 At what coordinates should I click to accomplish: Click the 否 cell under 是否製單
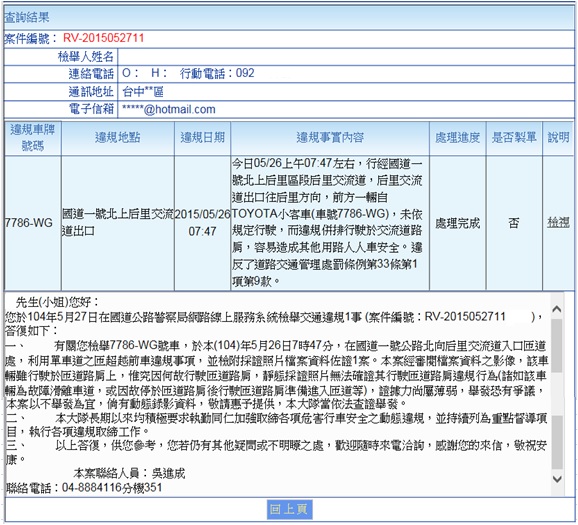point(514,223)
